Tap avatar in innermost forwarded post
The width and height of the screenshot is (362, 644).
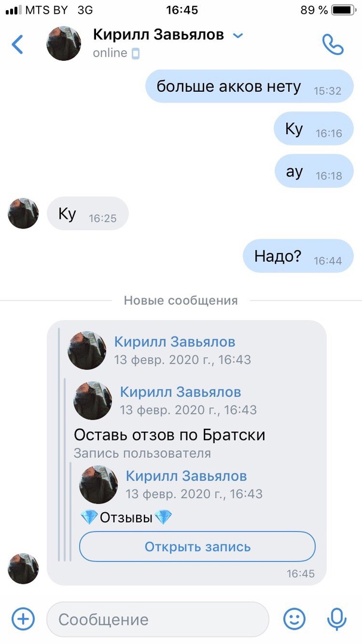coord(98,485)
